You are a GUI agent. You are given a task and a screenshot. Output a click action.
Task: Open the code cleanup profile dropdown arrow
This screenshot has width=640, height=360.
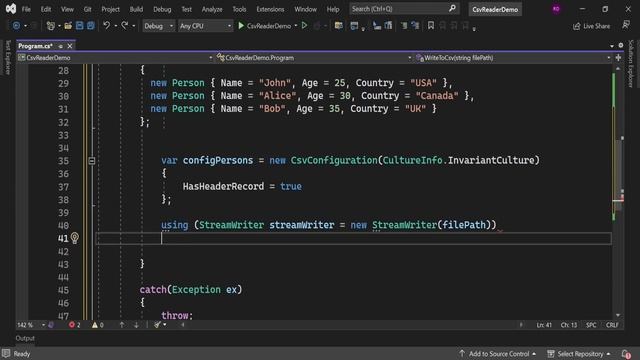click(164, 325)
